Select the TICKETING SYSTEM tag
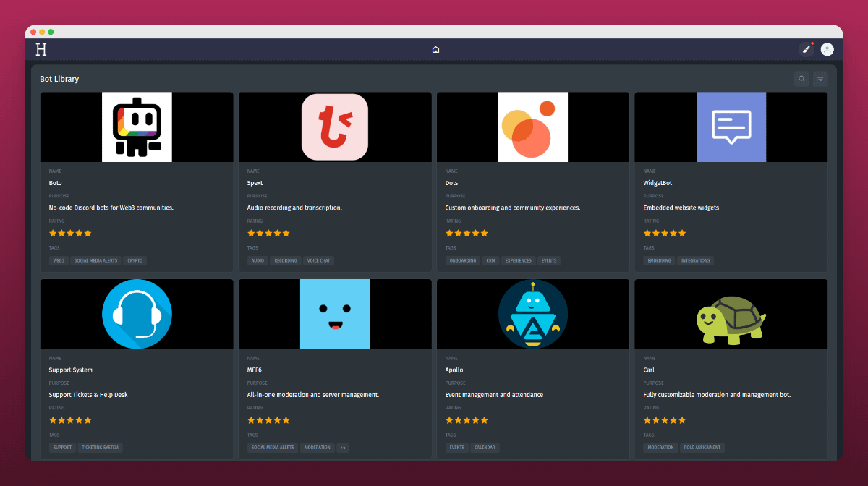The image size is (868, 486). click(x=100, y=448)
